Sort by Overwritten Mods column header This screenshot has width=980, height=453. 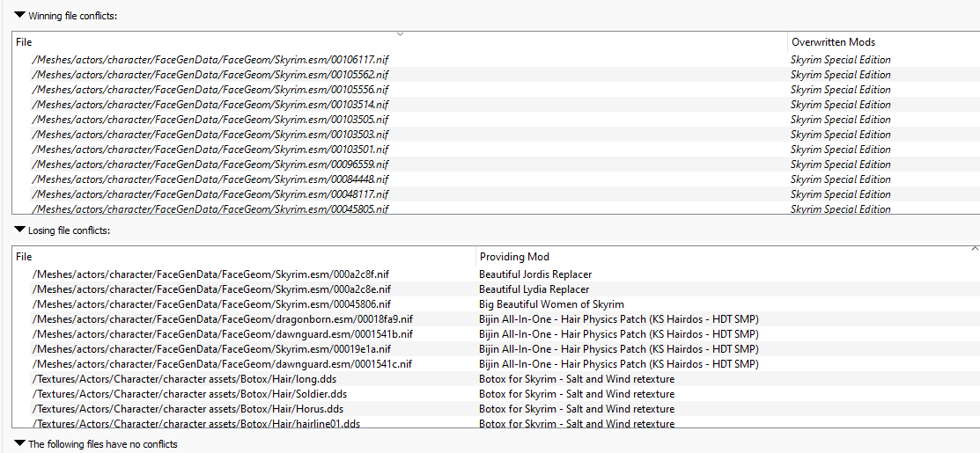click(884, 42)
